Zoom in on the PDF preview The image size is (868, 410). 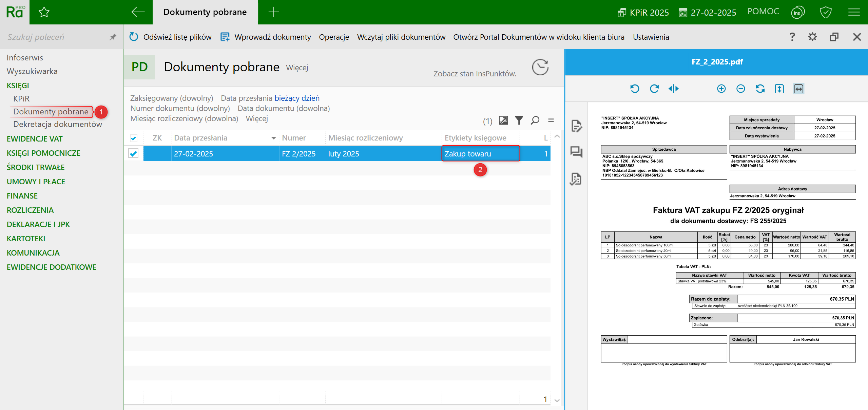coord(721,89)
